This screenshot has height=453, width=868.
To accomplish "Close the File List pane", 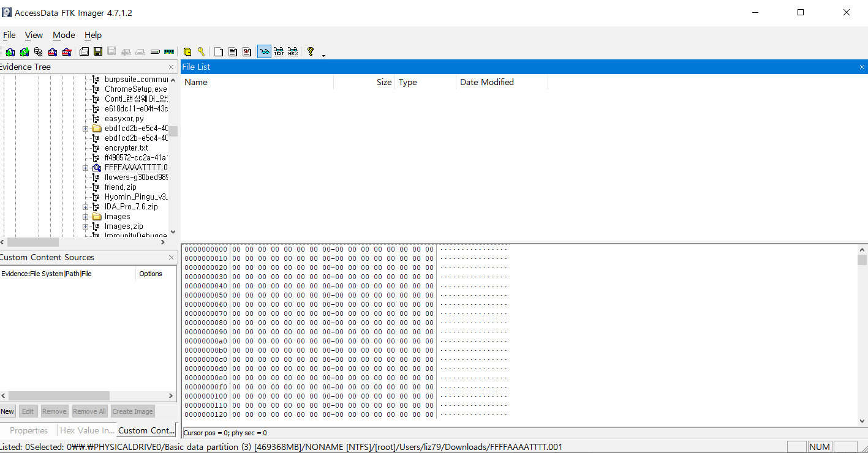I will point(862,67).
